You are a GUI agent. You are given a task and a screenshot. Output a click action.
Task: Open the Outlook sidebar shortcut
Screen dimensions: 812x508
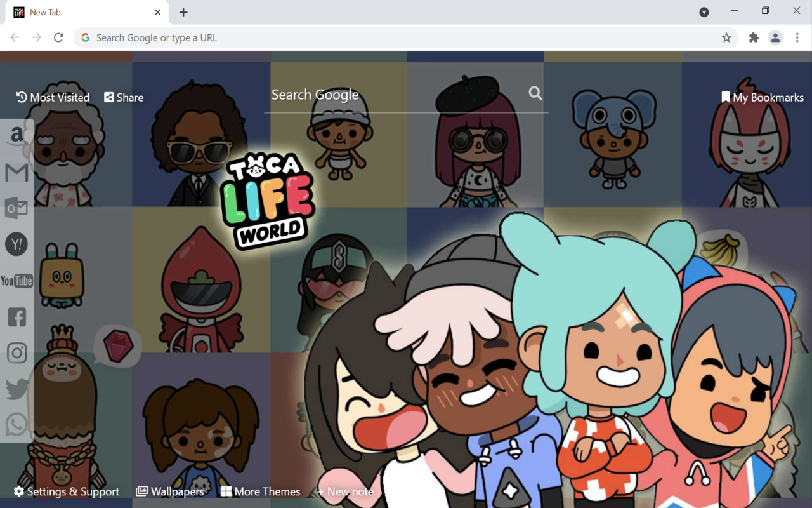point(16,208)
